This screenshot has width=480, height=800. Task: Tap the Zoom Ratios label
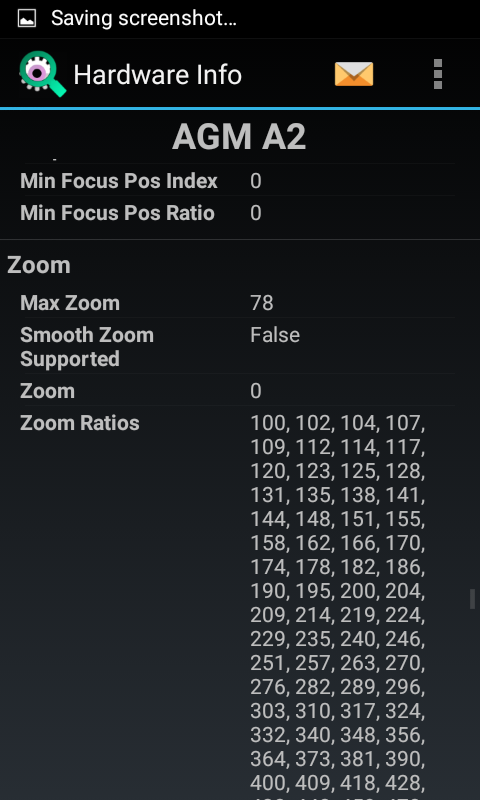80,422
